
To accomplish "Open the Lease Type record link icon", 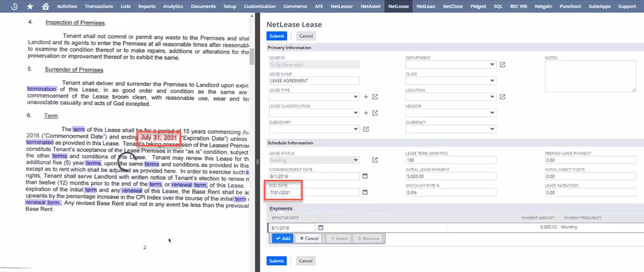I will 375,97.
